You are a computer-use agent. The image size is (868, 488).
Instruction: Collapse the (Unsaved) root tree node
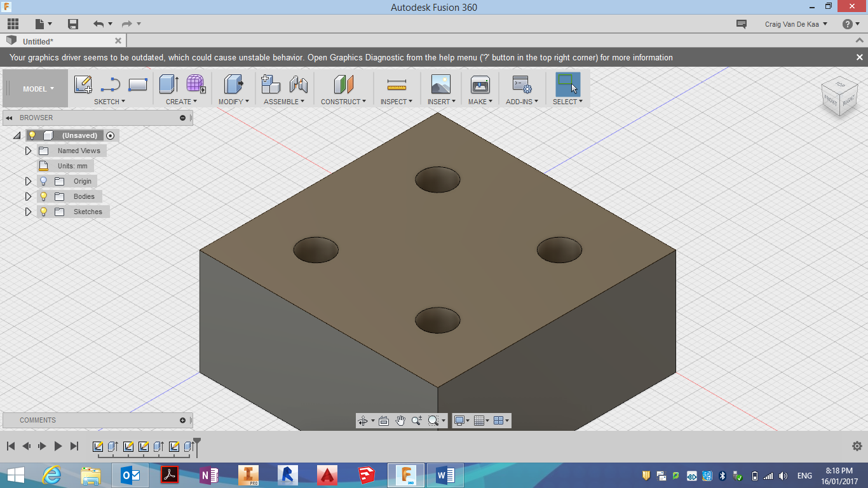pos(17,135)
